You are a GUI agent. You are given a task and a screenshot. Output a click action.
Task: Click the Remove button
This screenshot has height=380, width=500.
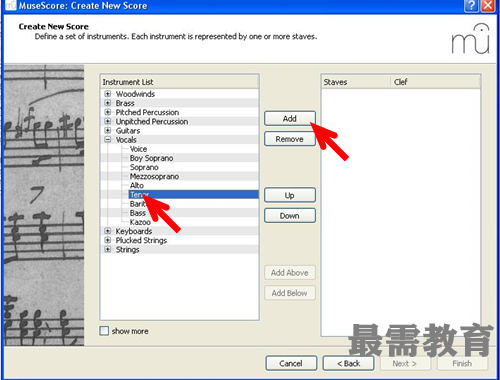(290, 139)
